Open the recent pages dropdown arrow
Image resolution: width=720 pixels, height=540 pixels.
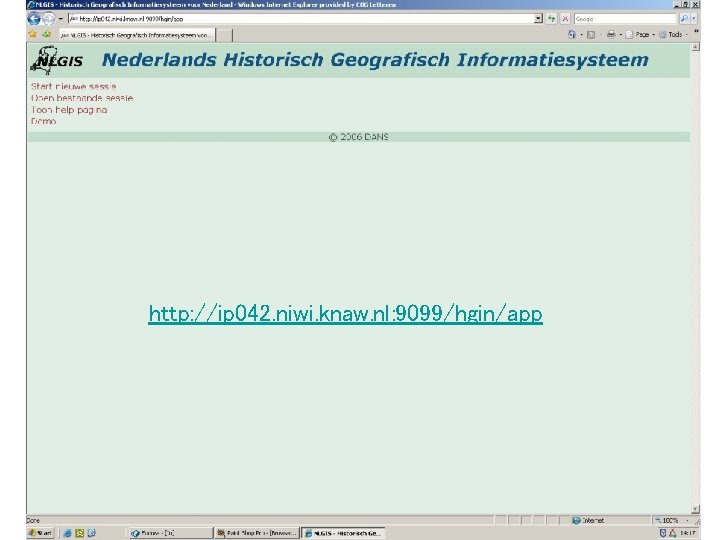[x=61, y=19]
